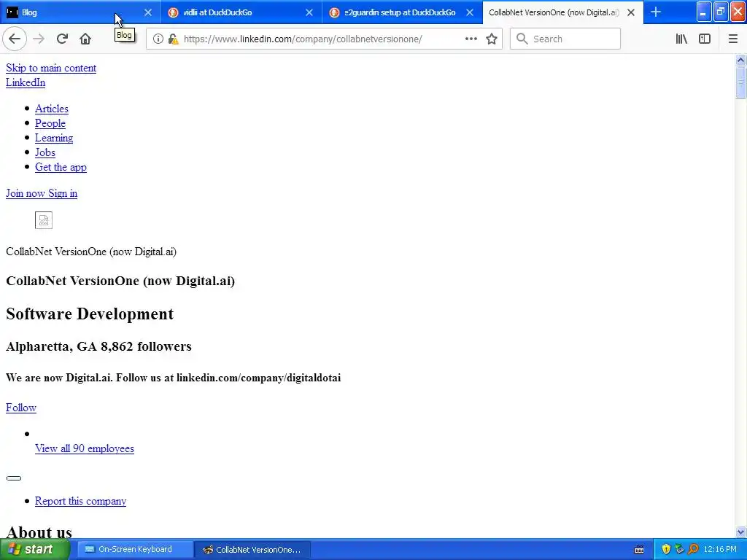Close the e2guardin setup tab

pyautogui.click(x=470, y=12)
